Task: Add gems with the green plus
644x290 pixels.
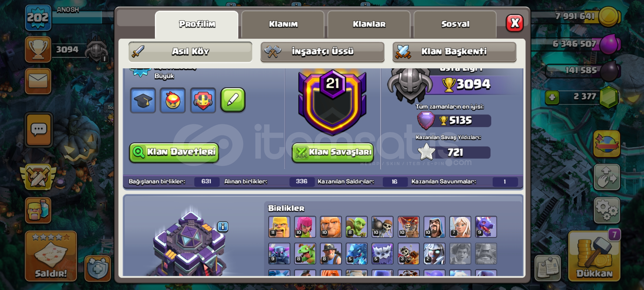Action: [552, 97]
